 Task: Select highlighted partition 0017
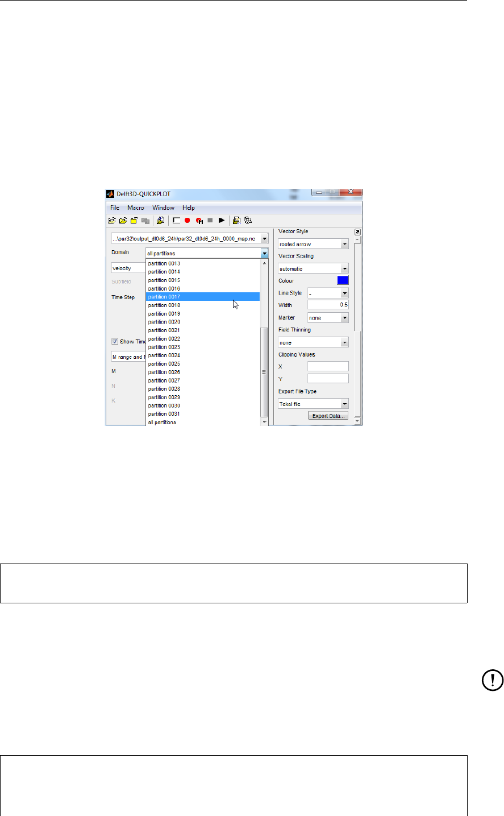coord(203,297)
